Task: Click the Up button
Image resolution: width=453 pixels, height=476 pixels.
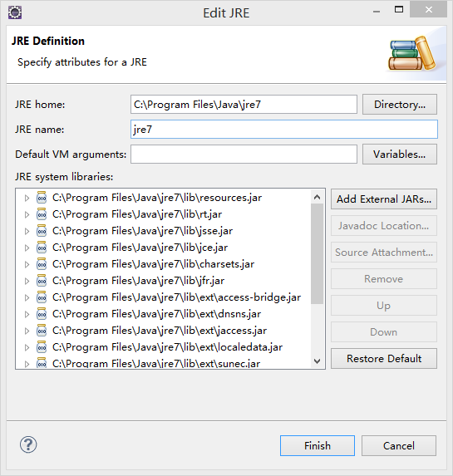Action: coord(384,306)
